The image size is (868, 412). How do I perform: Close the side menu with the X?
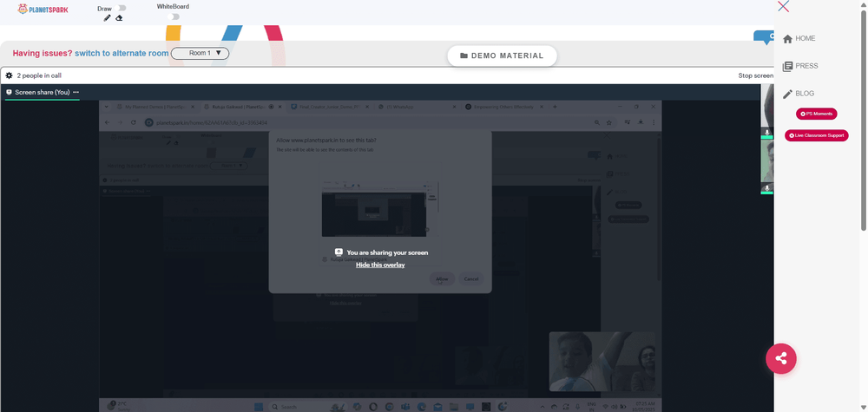click(x=783, y=7)
